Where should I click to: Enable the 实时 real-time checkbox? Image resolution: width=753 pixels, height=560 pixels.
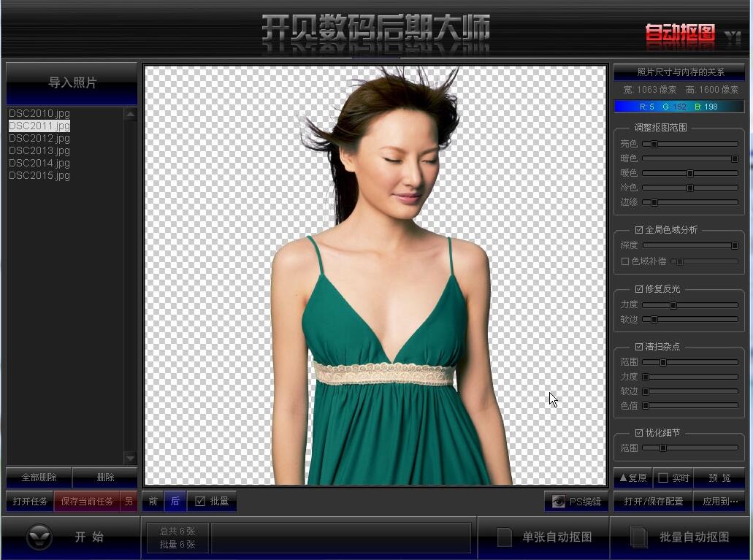(x=662, y=478)
